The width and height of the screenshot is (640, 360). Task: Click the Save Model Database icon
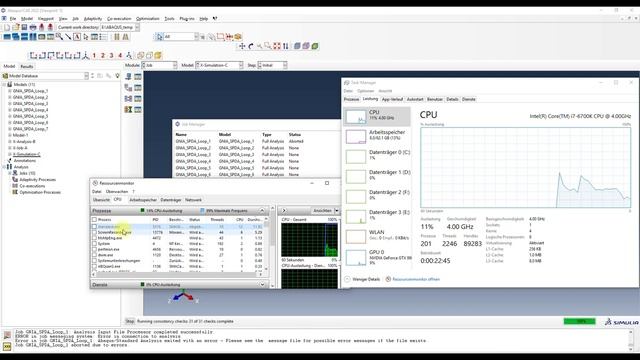point(24,27)
